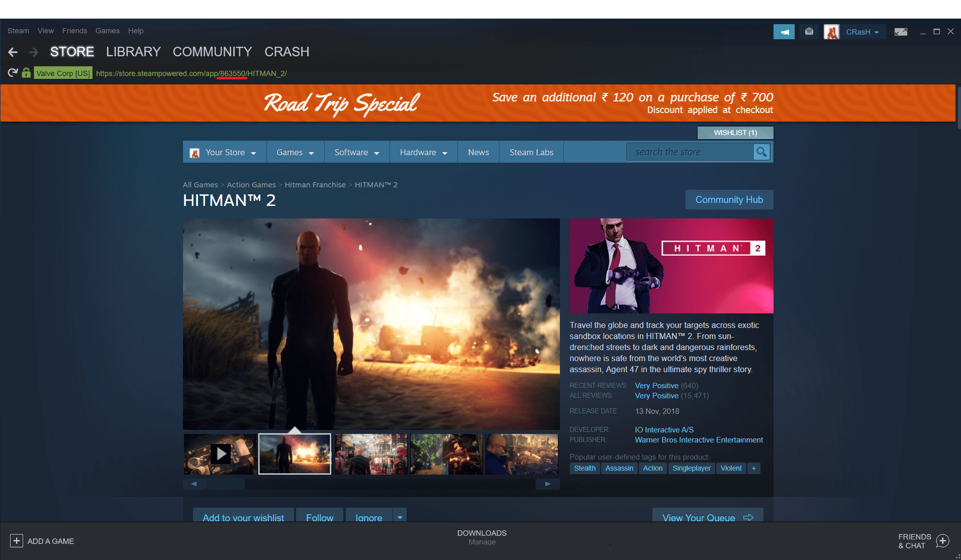The width and height of the screenshot is (961, 560).
Task: Open the announcements megaphone icon
Action: (784, 32)
